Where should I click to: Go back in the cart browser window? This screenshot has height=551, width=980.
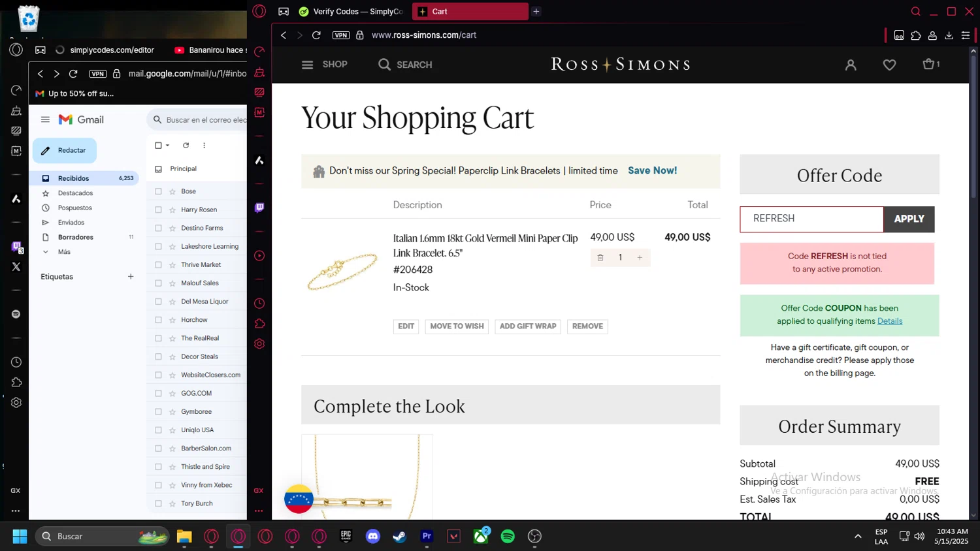click(284, 35)
